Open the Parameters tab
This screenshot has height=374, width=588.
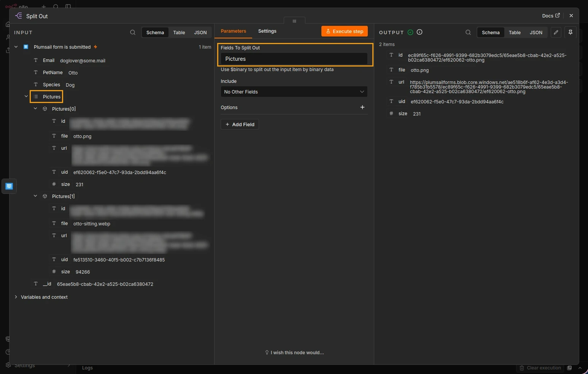point(234,31)
